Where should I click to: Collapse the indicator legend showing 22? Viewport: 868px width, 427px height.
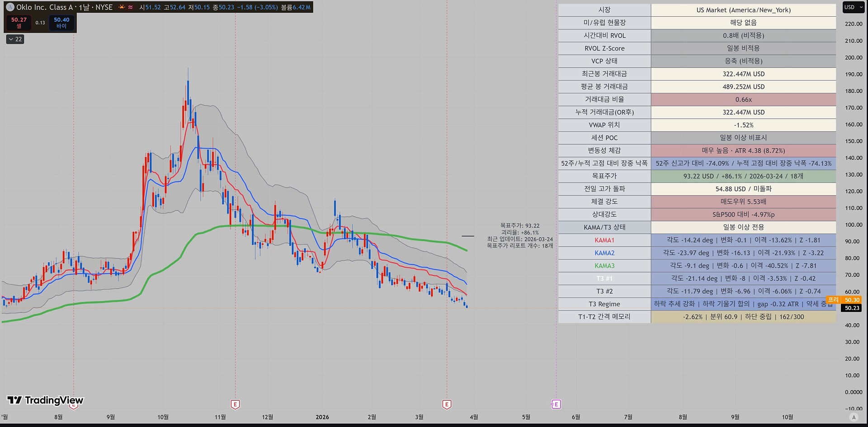15,39
